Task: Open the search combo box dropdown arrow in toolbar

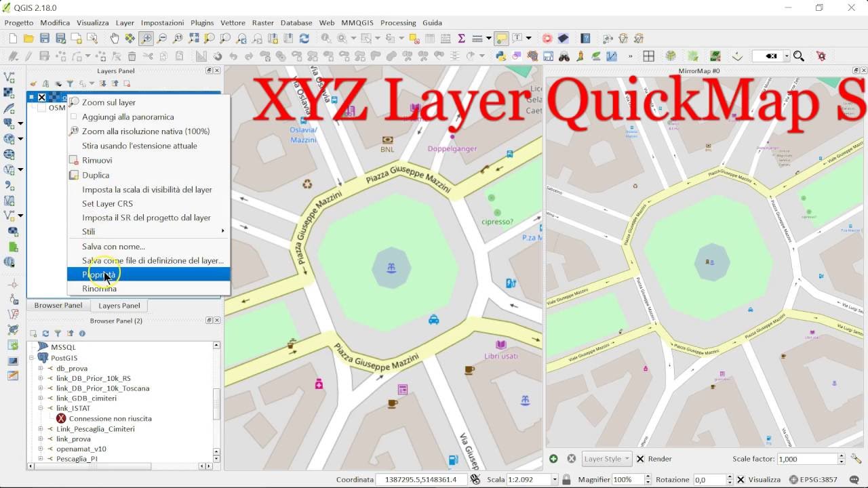Action: tap(787, 56)
